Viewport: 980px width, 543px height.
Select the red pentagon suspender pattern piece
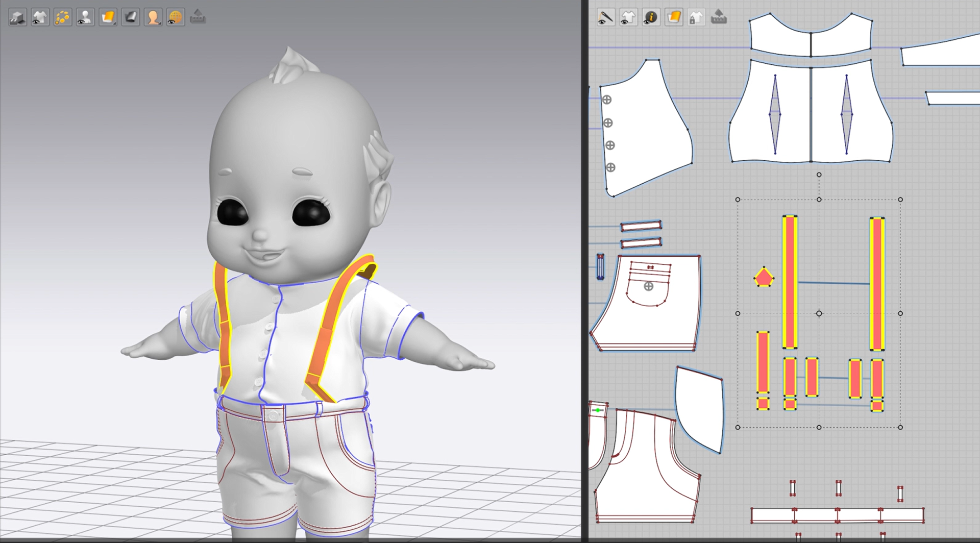[764, 277]
